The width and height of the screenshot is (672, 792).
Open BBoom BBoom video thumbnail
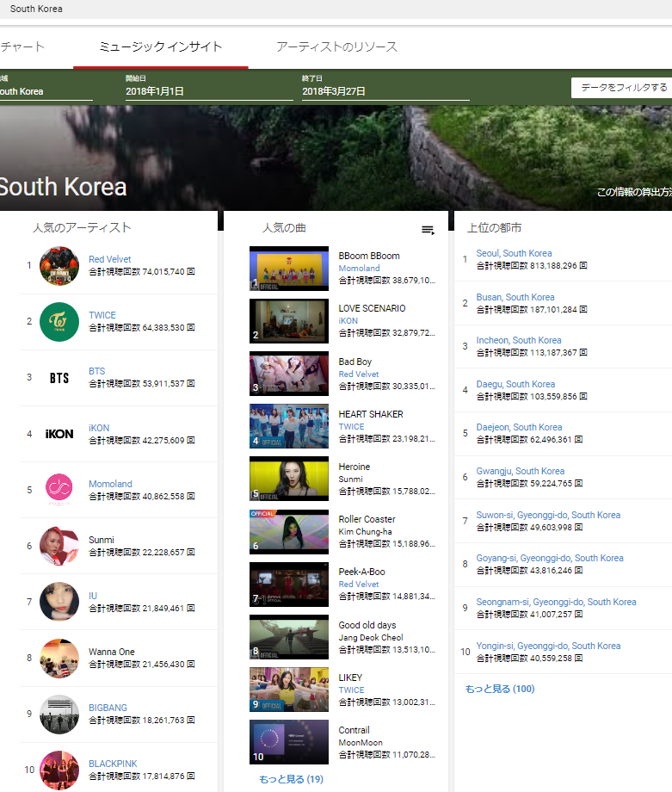(289, 269)
